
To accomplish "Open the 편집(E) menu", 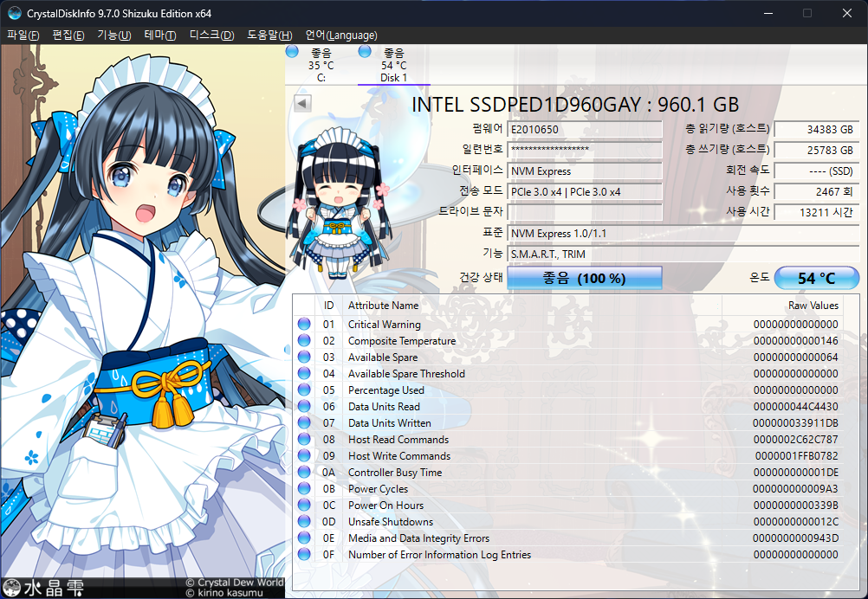I will point(68,35).
